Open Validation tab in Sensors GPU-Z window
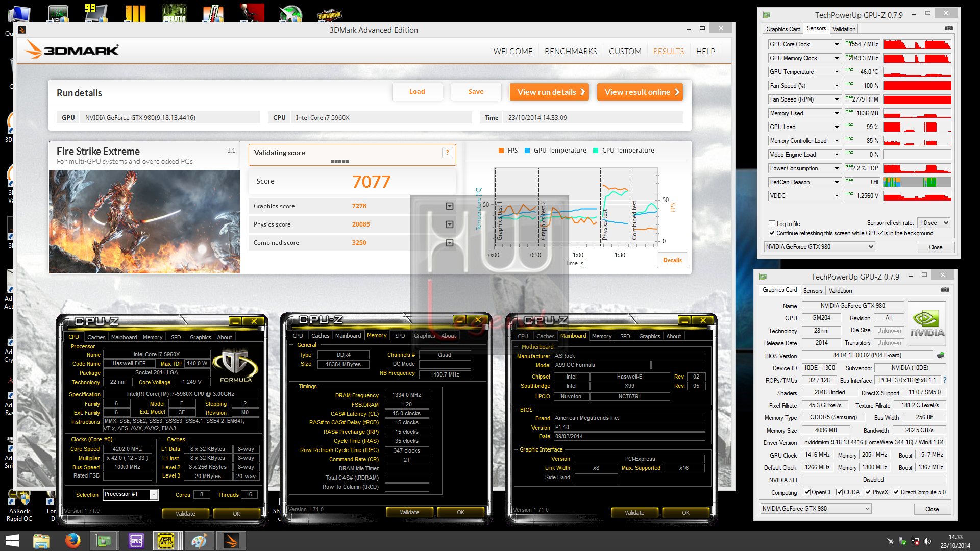The image size is (980, 551). [844, 29]
